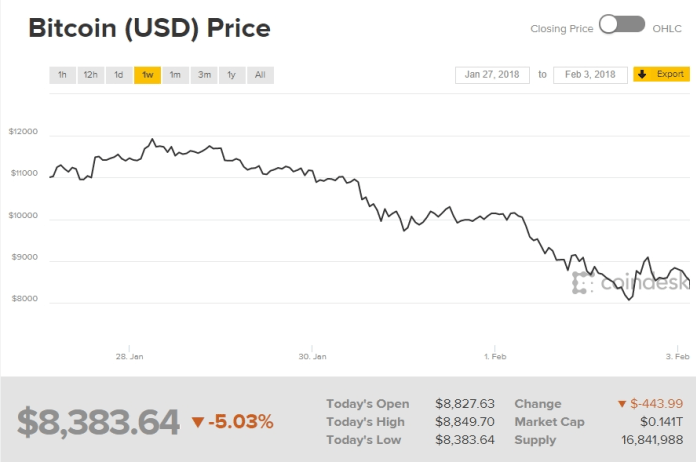This screenshot has width=696, height=462.
Task: Click the chart peak near $12000
Action: click(x=152, y=140)
